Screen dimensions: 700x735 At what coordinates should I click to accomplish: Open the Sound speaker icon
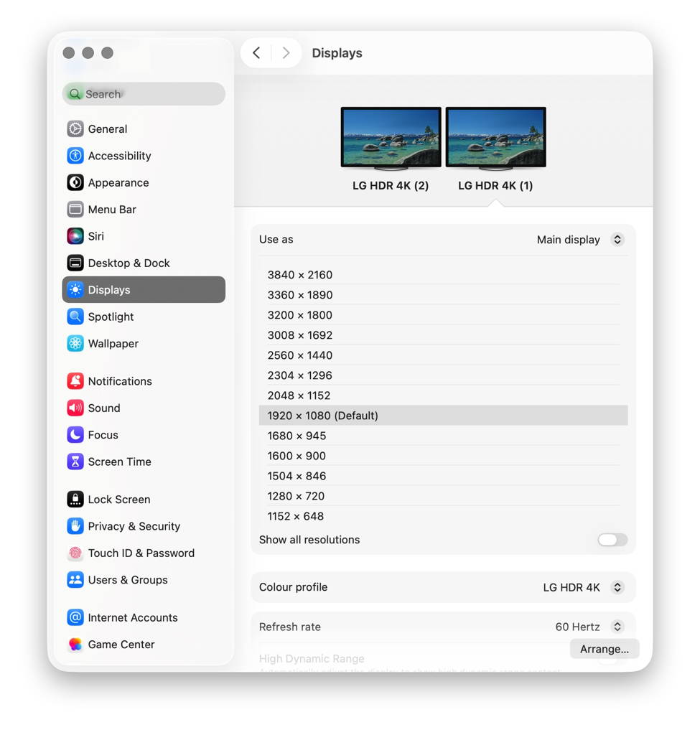[x=75, y=408]
